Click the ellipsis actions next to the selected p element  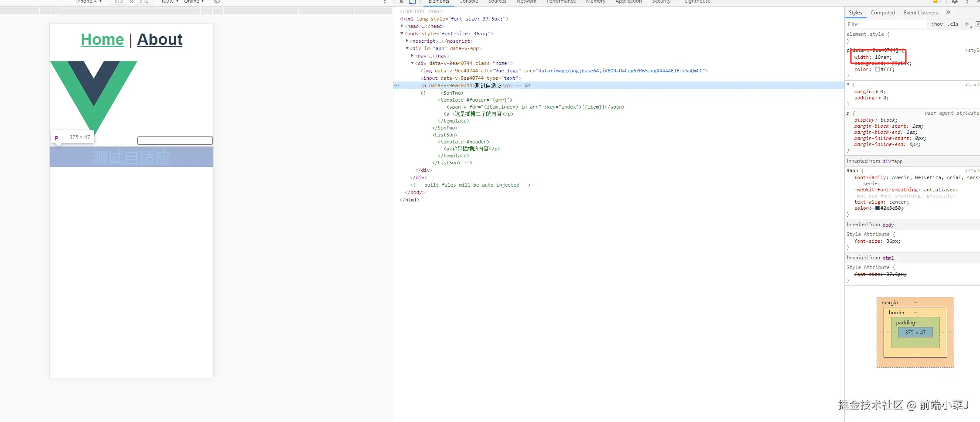[x=397, y=85]
